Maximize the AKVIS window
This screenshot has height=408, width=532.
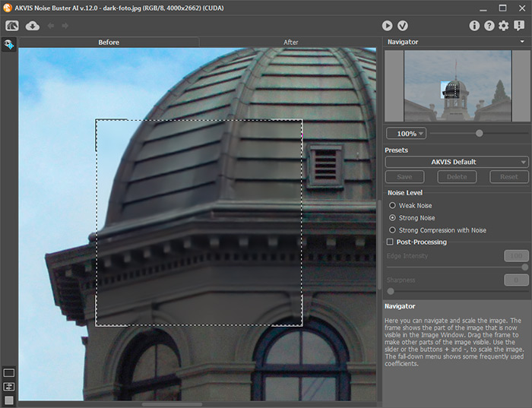tap(503, 8)
